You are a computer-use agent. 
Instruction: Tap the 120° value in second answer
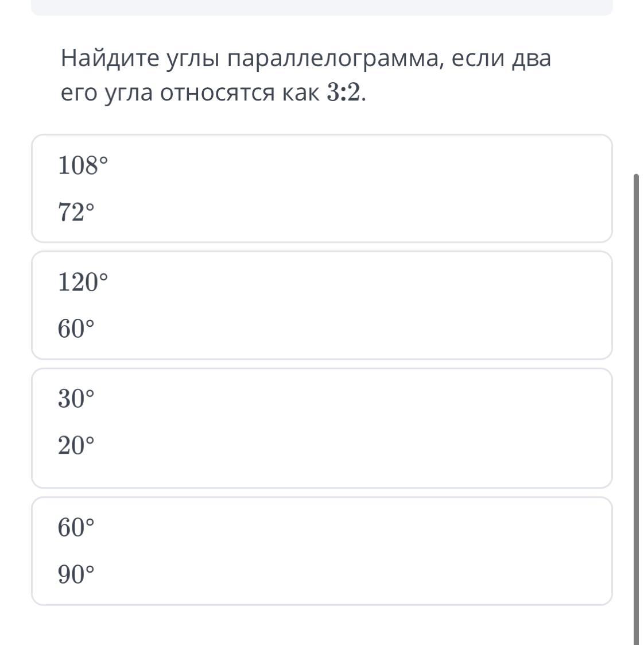tap(83, 283)
